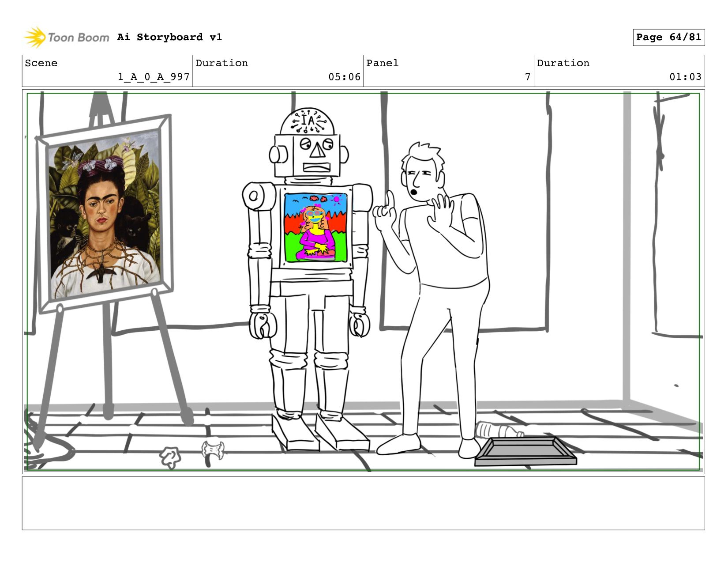The height and width of the screenshot is (563, 728).
Task: Click the colorful painting on the robot's chest
Action: (x=315, y=227)
